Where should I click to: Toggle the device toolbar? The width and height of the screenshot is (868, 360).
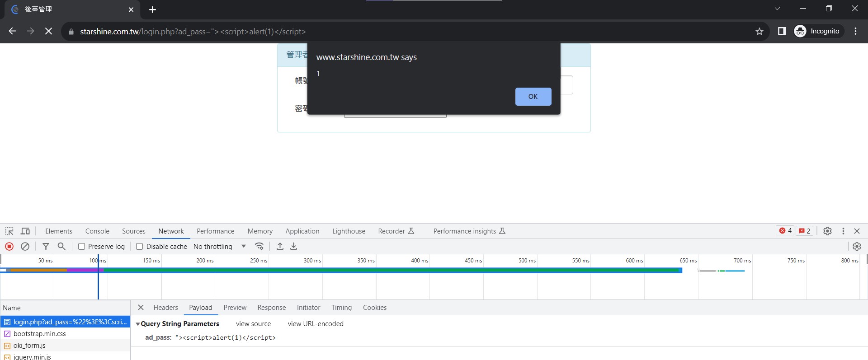25,231
